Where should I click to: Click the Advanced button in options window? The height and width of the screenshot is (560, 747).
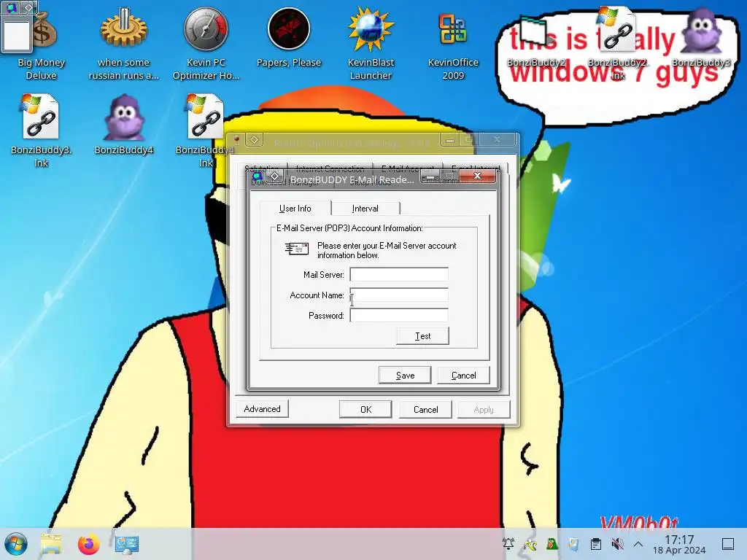[262, 408]
